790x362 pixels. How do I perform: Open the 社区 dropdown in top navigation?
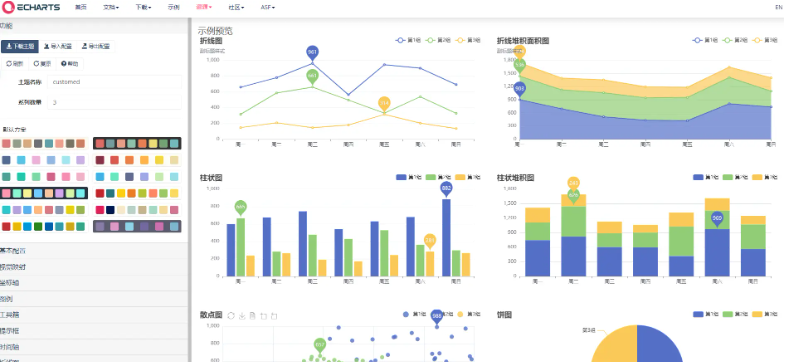[x=236, y=8]
